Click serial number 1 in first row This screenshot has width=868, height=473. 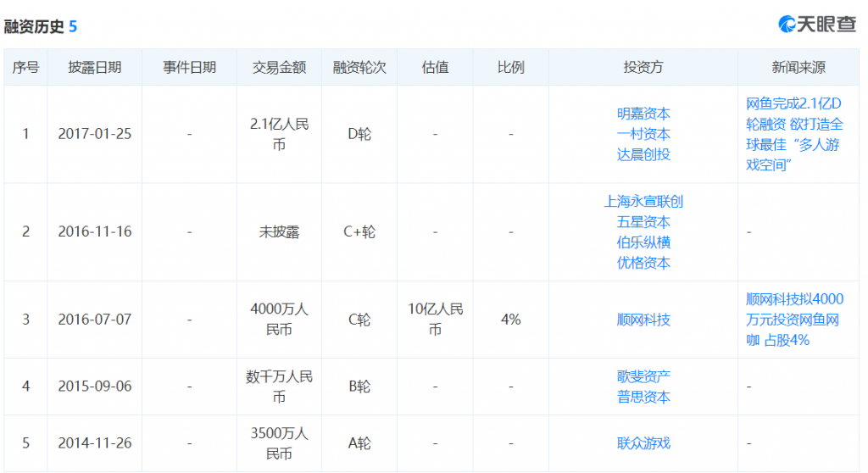coord(25,134)
